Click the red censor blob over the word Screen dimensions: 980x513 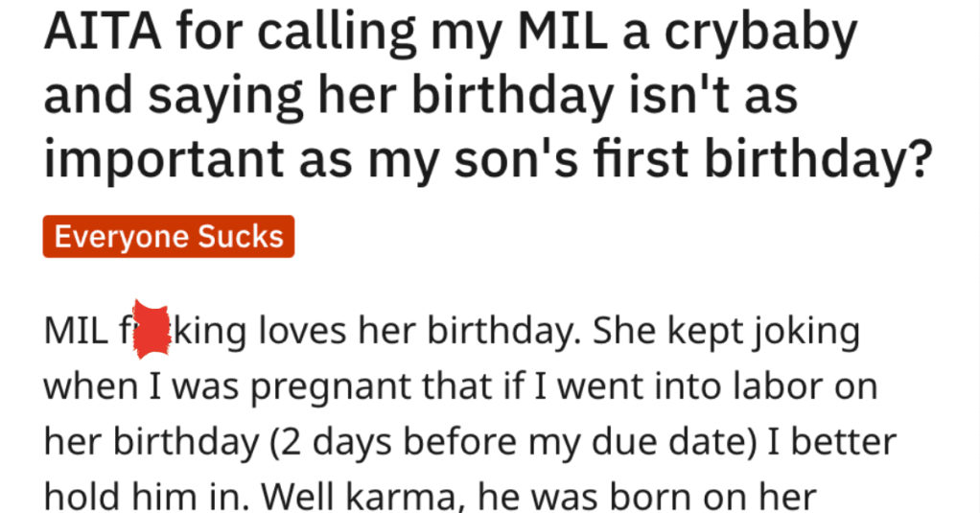point(152,329)
